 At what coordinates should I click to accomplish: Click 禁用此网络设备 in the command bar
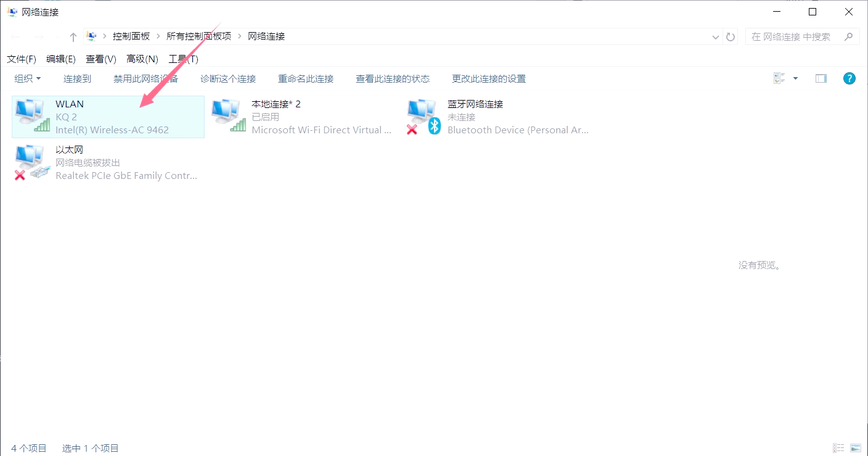[145, 78]
